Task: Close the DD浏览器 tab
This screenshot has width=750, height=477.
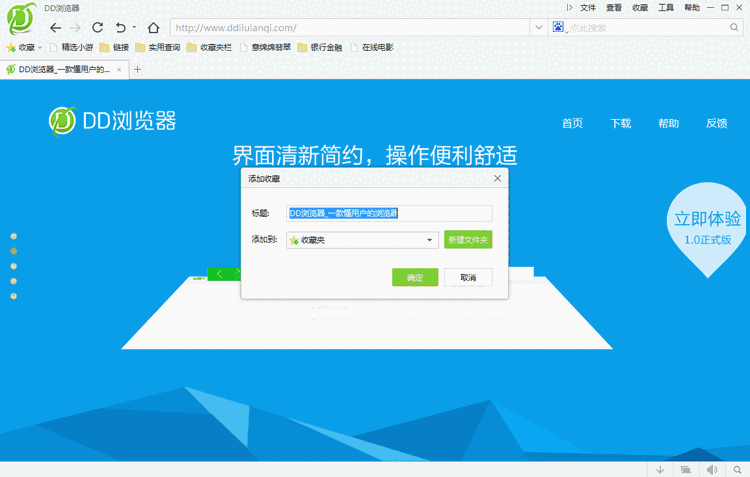Action: (x=119, y=70)
